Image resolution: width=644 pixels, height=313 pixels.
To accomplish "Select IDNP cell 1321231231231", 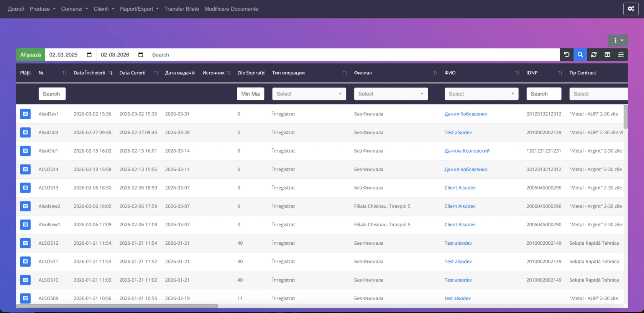I will (x=544, y=151).
